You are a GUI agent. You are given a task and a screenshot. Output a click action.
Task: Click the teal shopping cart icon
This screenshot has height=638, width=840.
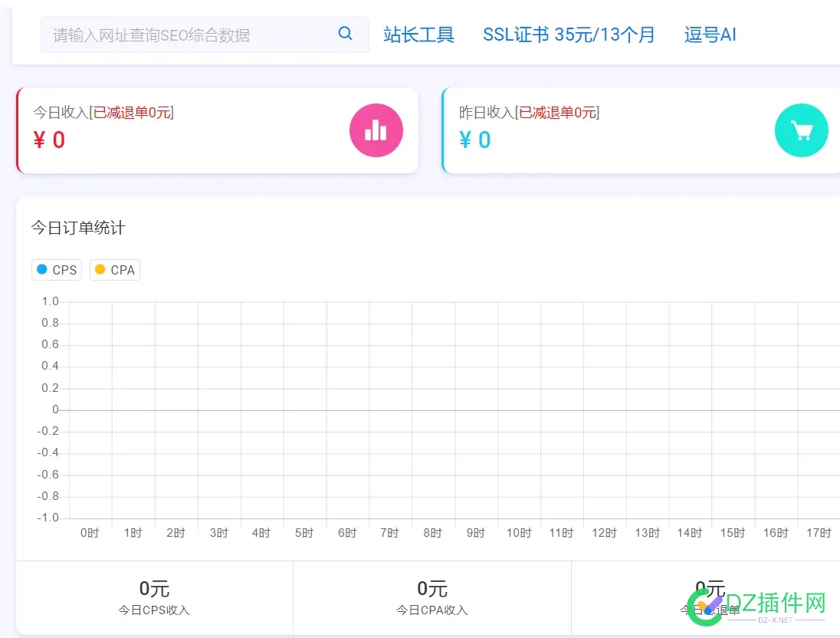pyautogui.click(x=802, y=130)
